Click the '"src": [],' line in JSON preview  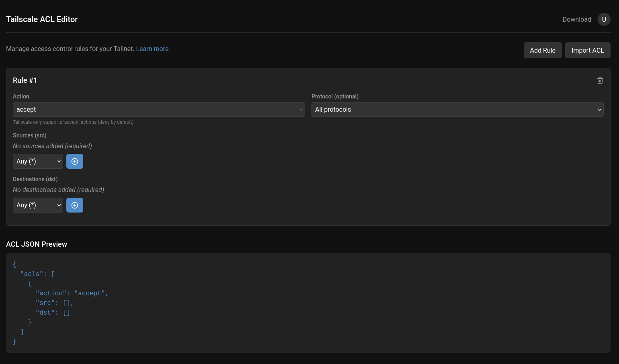coord(55,303)
